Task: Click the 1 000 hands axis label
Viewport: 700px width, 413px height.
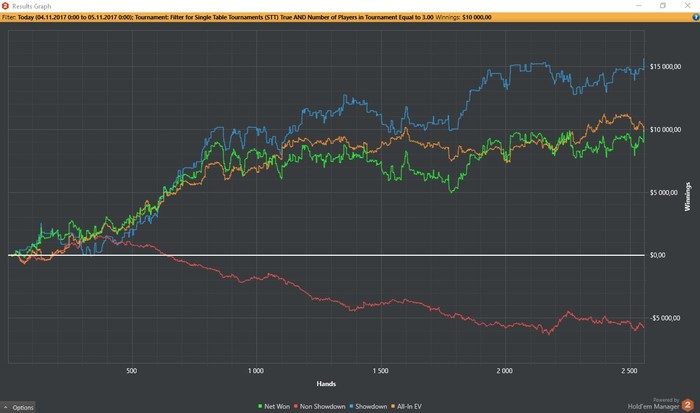Action: pos(256,371)
